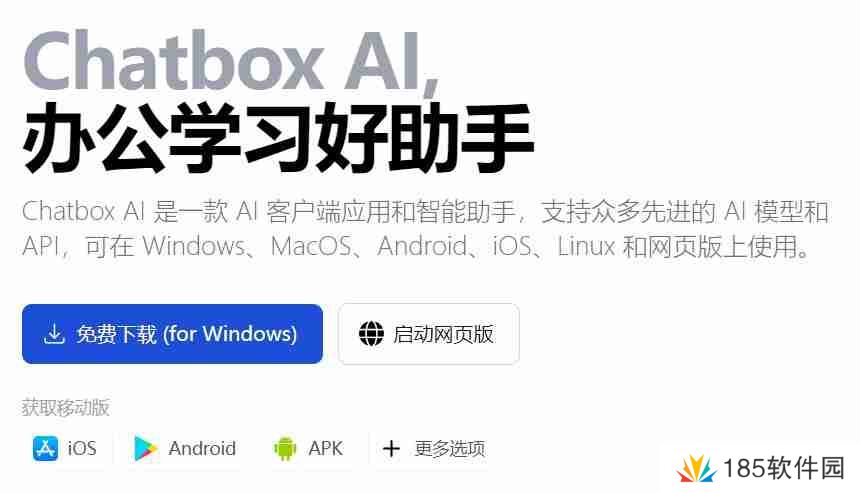Click the globe icon beside 启动网页版
Viewport: 860px width, 493px height.
(x=371, y=333)
